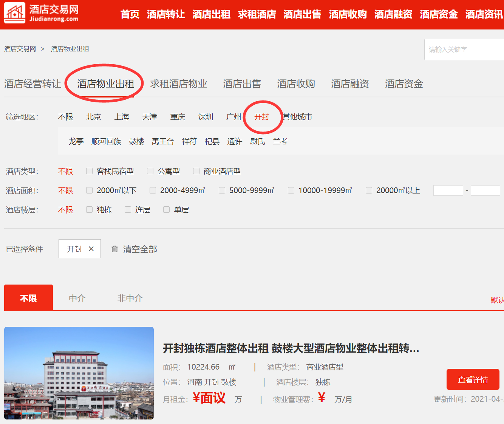
Task: Switch to the 酒店物业出租 tab
Action: [105, 84]
